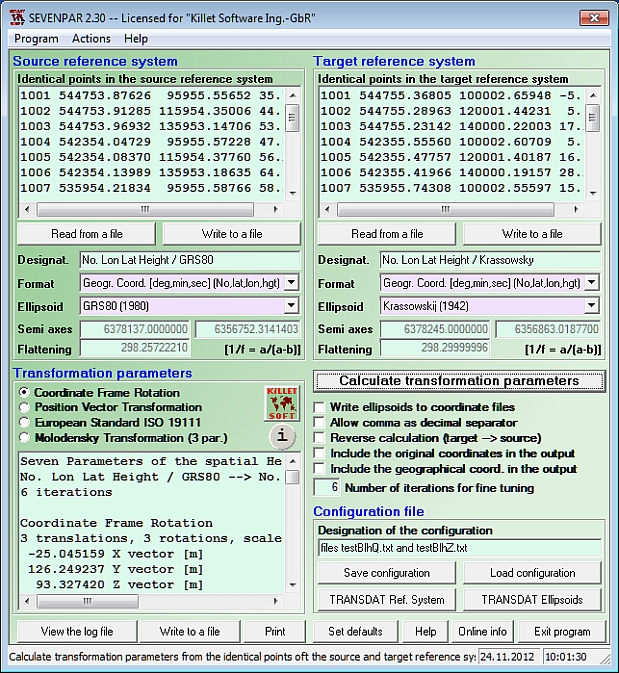Open the Actions menu
The image size is (619, 673).
tap(91, 39)
